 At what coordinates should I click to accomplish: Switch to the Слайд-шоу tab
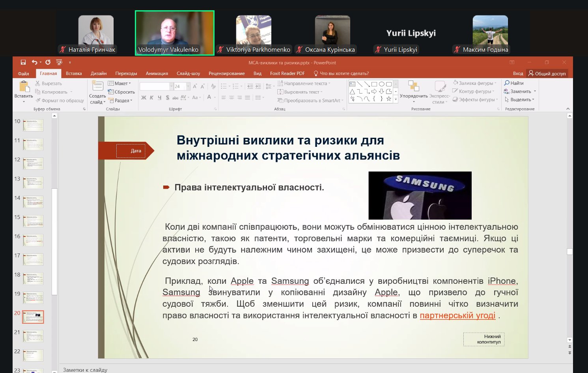188,73
